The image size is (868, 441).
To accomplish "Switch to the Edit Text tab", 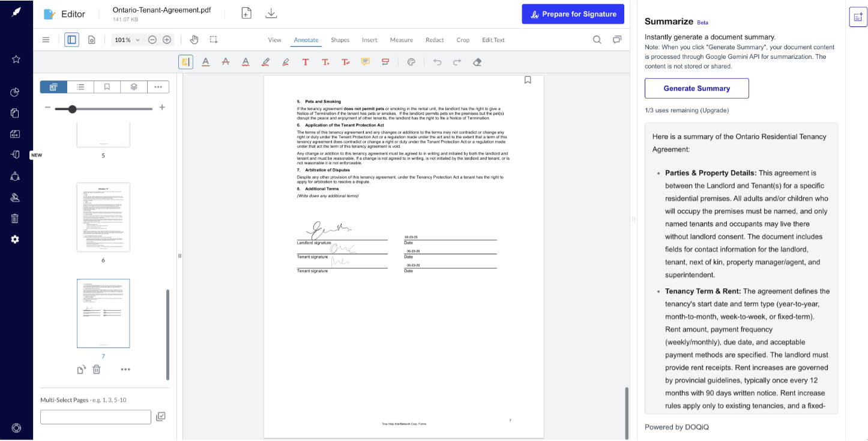I will click(493, 40).
